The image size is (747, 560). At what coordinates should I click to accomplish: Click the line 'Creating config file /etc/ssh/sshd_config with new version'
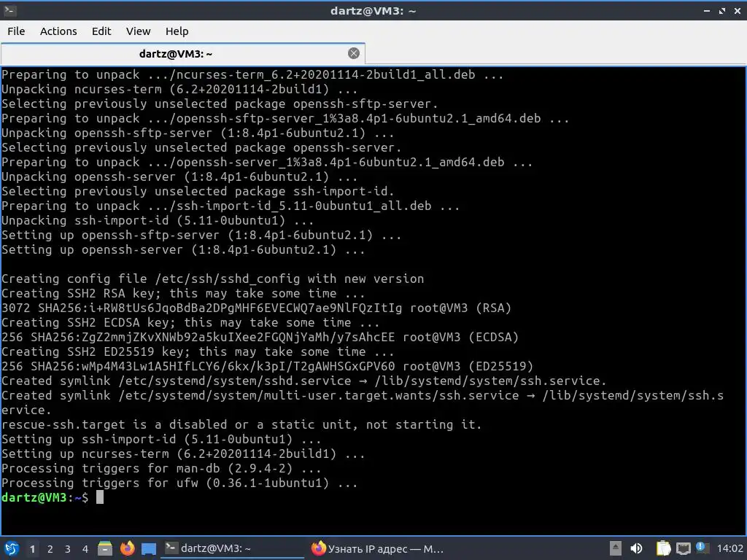pos(212,279)
